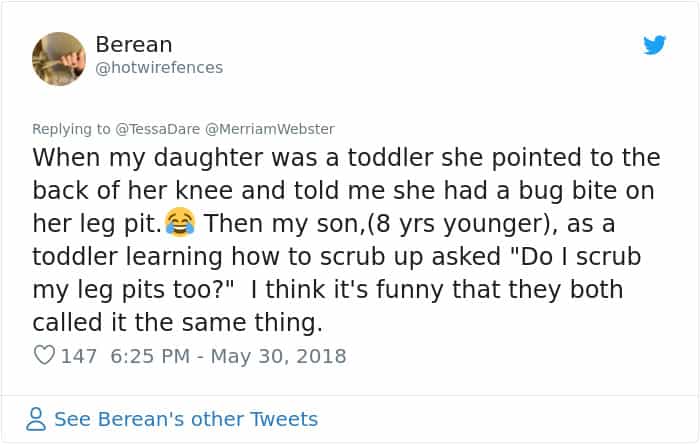Image resolution: width=700 pixels, height=444 pixels.
Task: Open Berean's profile picture
Action: coord(59,58)
